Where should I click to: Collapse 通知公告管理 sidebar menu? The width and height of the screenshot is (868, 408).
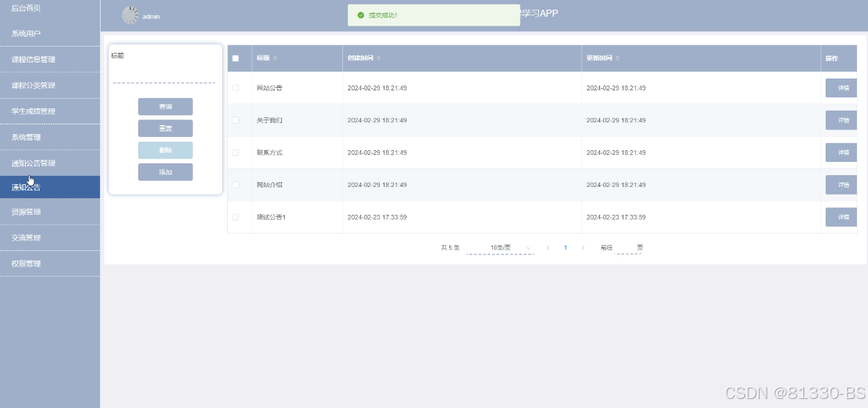click(x=50, y=163)
